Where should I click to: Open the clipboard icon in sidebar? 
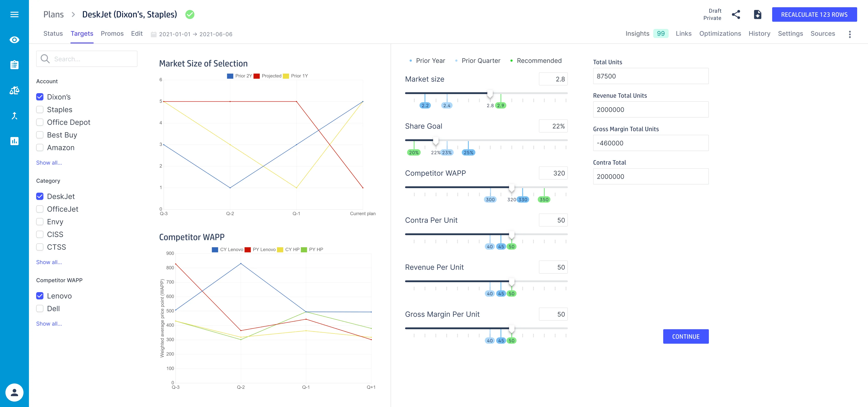14,65
